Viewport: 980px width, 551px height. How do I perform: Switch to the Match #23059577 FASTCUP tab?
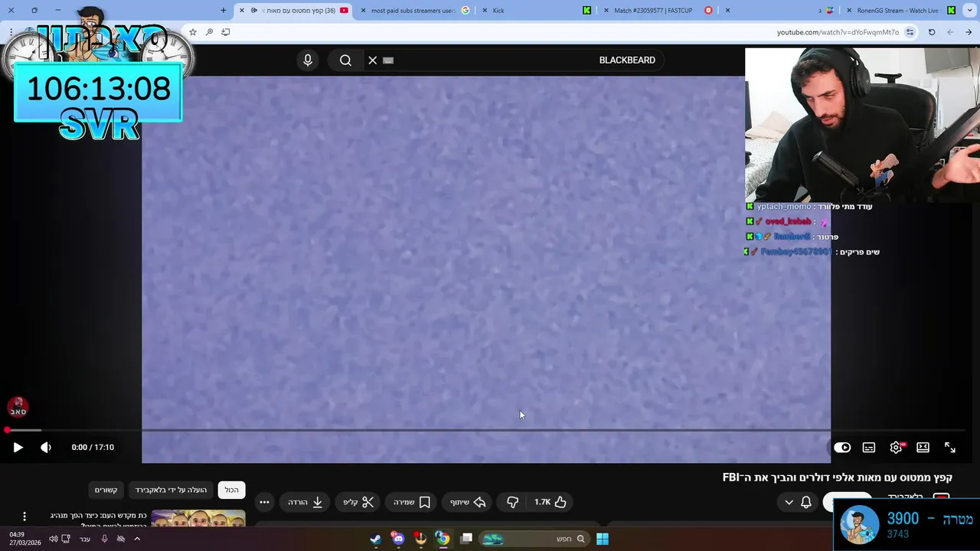point(658,11)
